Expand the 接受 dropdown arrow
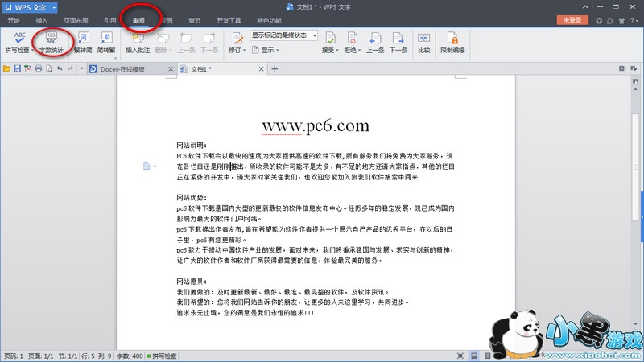 (x=337, y=50)
